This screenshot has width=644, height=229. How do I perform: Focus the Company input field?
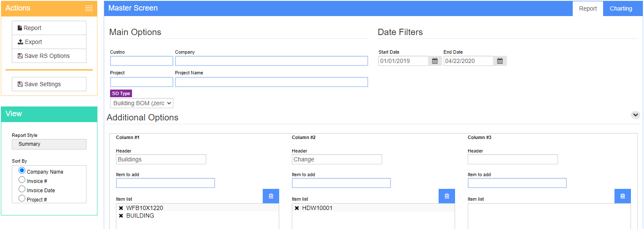click(x=272, y=61)
